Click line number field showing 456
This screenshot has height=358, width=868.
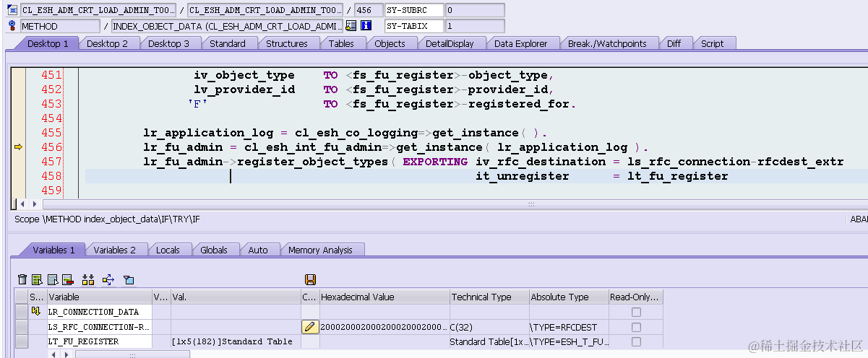[x=369, y=10]
